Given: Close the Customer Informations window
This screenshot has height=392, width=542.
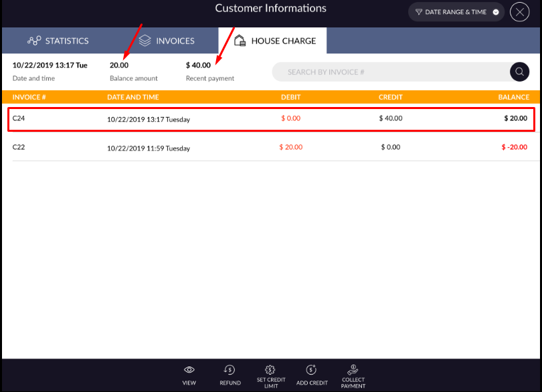Looking at the screenshot, I should tap(519, 12).
